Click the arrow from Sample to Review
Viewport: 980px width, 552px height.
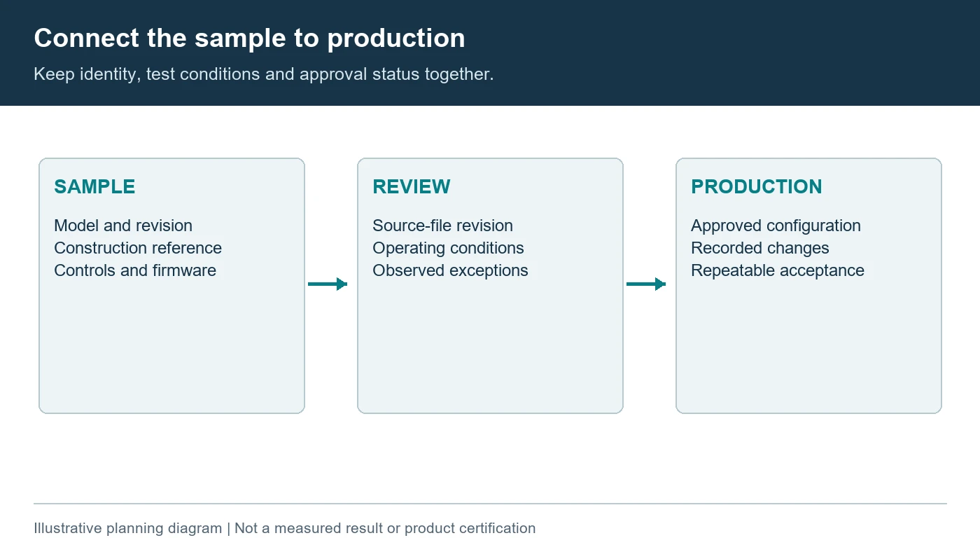[x=328, y=284]
